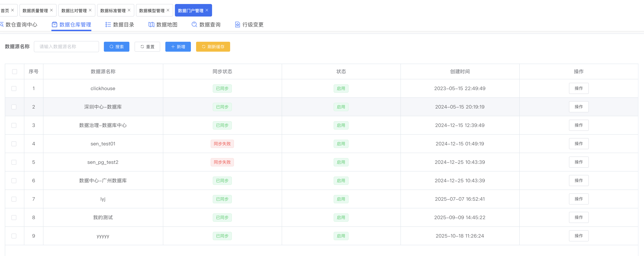Close the 数据质量管理 tab

click(52, 10)
